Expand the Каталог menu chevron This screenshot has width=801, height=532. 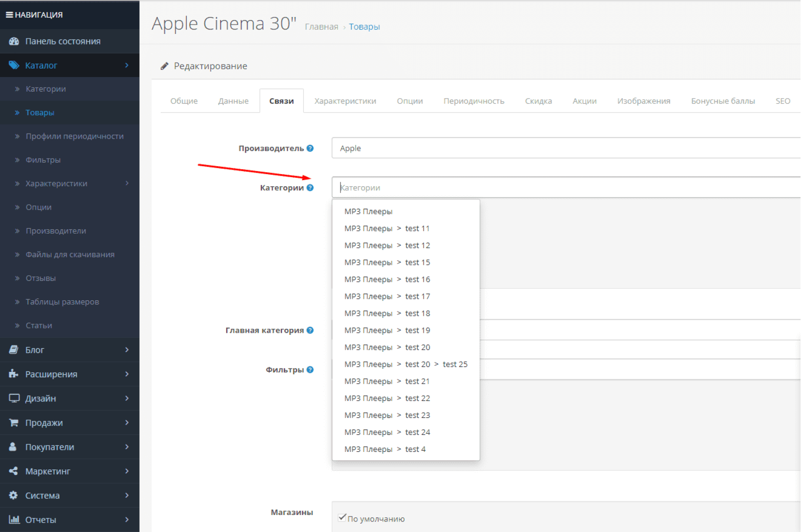click(x=127, y=65)
